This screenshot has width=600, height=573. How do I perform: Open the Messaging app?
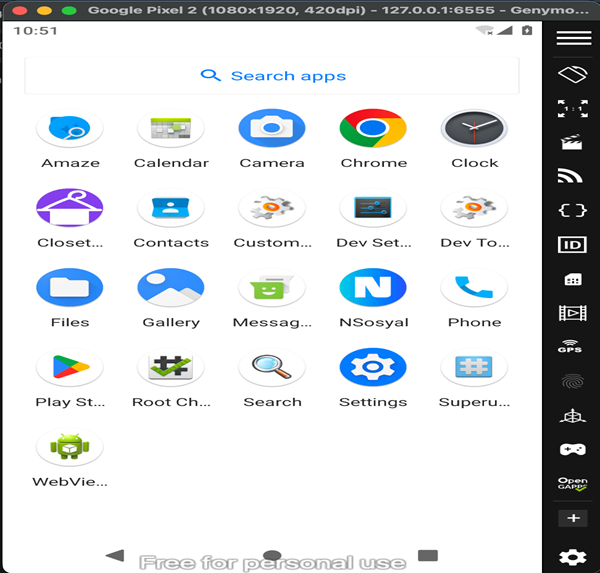(x=272, y=287)
